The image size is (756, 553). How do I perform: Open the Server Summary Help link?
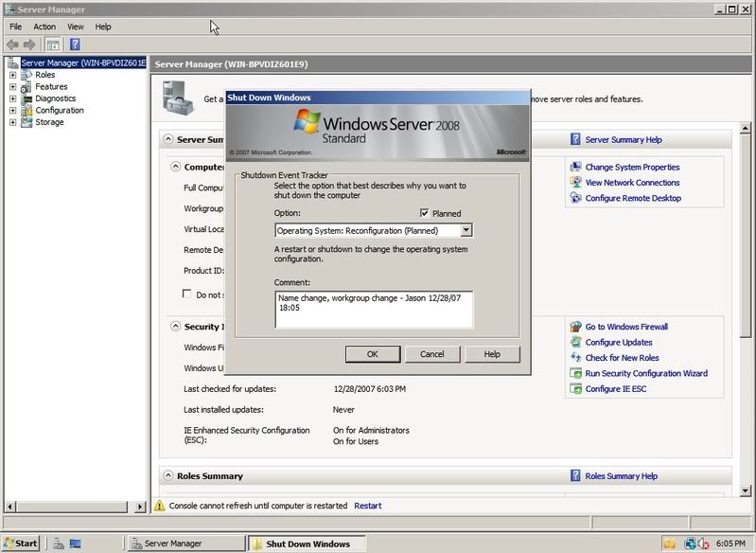click(x=624, y=139)
